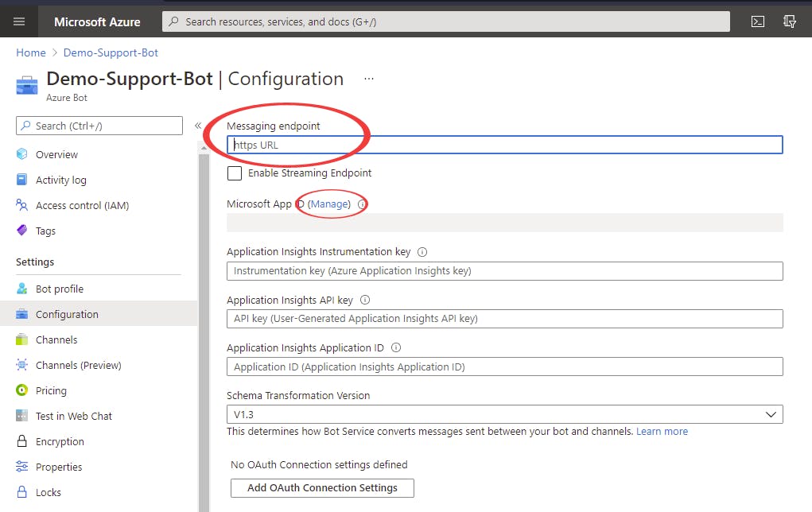Open the more options ellipsis beside Configuration title
The width and height of the screenshot is (812, 512).
coord(369,80)
